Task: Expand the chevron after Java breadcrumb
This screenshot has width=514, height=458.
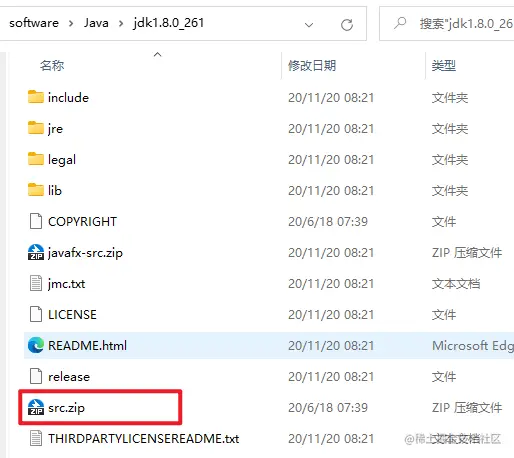Action: click(x=121, y=24)
